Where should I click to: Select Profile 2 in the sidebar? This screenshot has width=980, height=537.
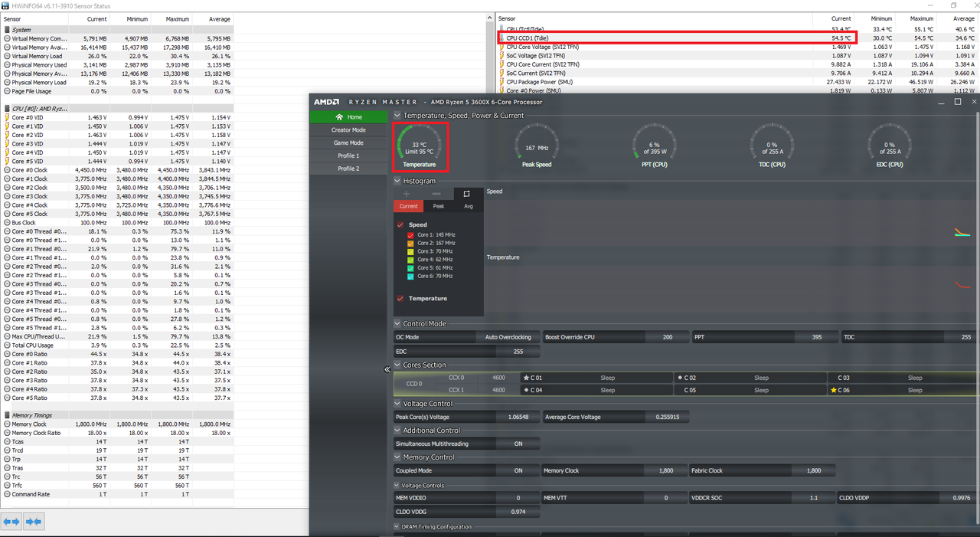click(x=348, y=169)
